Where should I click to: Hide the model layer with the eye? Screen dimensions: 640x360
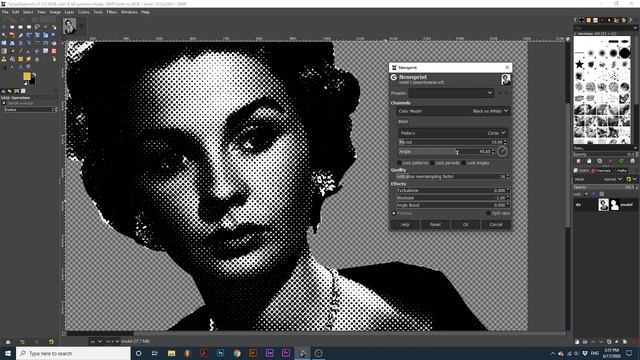578,205
